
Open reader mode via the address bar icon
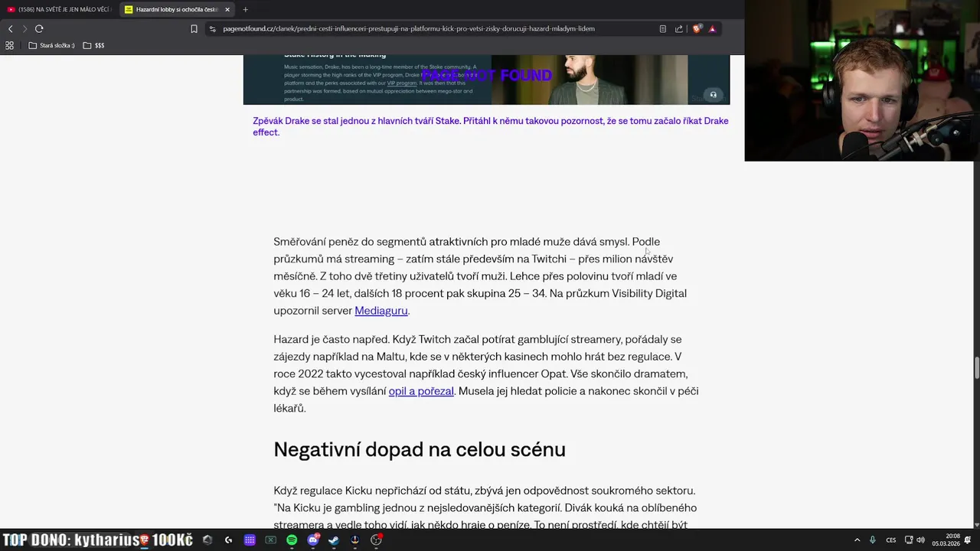click(662, 29)
